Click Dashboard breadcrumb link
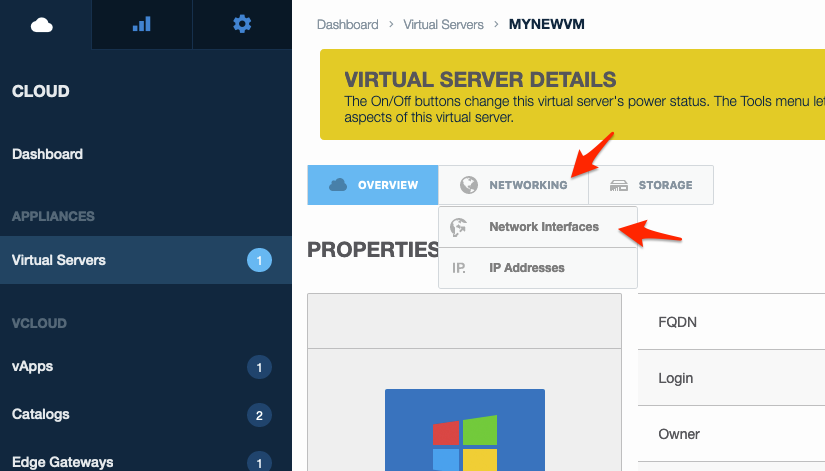This screenshot has height=471, width=825. (347, 25)
